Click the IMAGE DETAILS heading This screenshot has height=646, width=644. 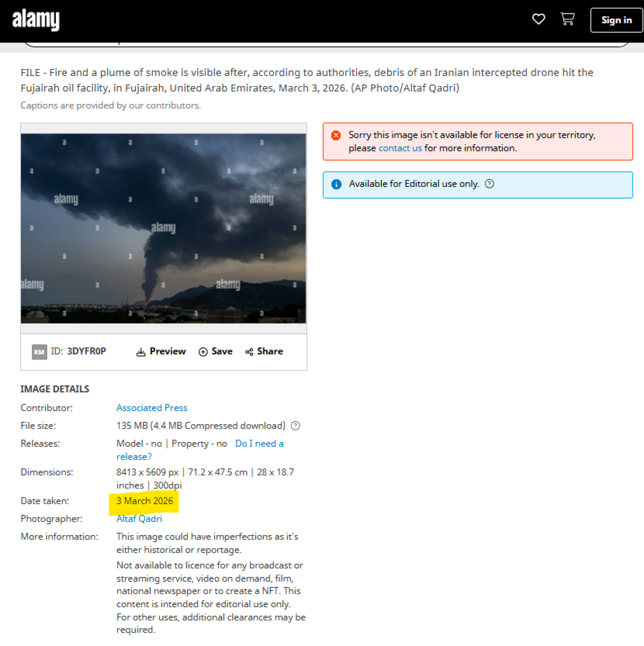coord(55,389)
